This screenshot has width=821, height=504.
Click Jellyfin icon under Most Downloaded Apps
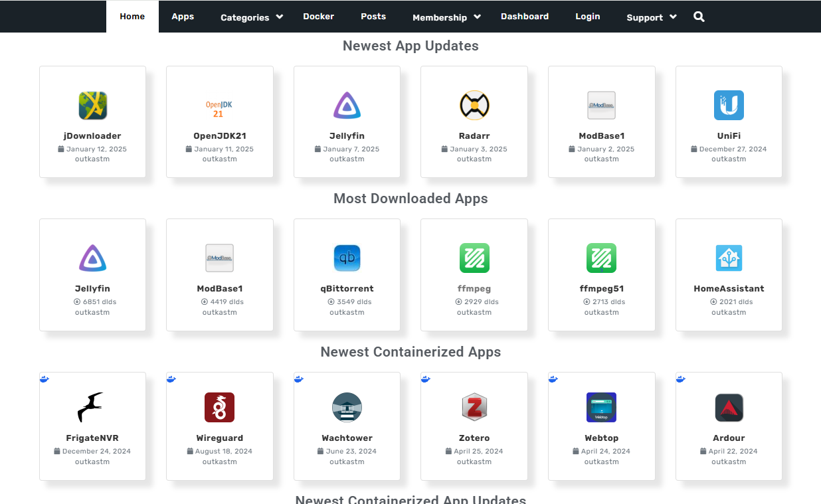pos(92,258)
